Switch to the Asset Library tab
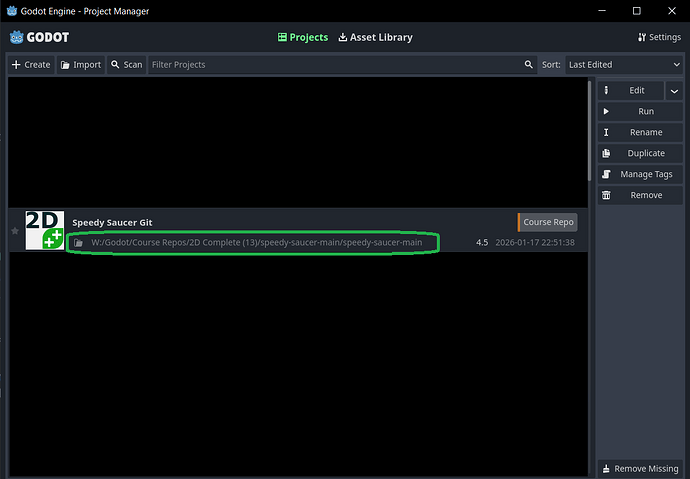 coord(375,37)
